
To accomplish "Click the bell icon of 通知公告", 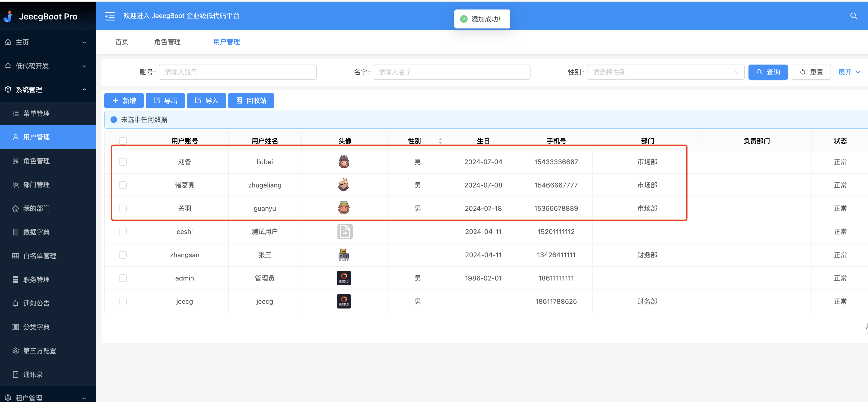I will 15,303.
